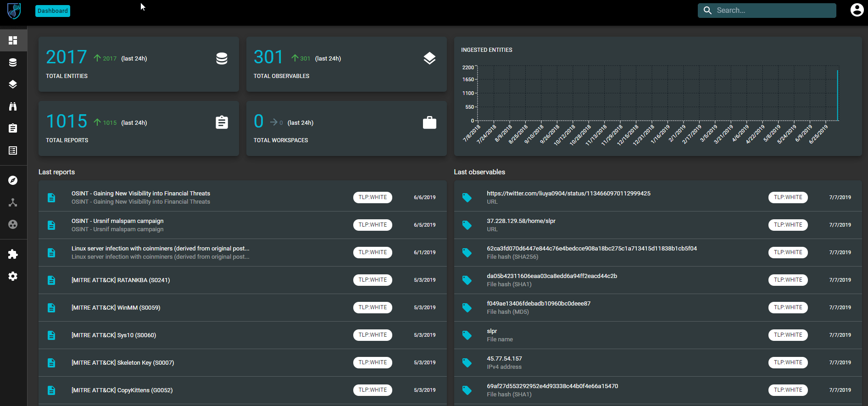This screenshot has height=406, width=868.
Task: Click the Last reports heading
Action: tap(56, 172)
